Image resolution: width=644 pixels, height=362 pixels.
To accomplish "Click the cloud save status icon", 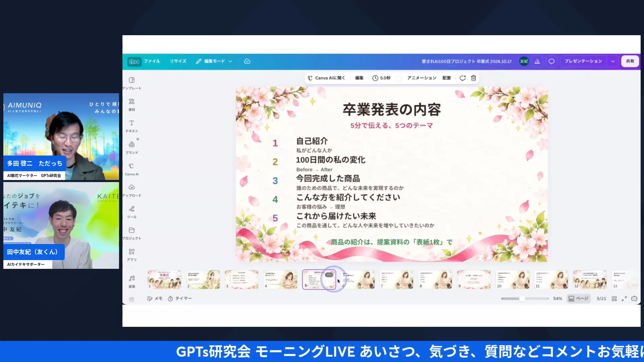I will tap(247, 61).
